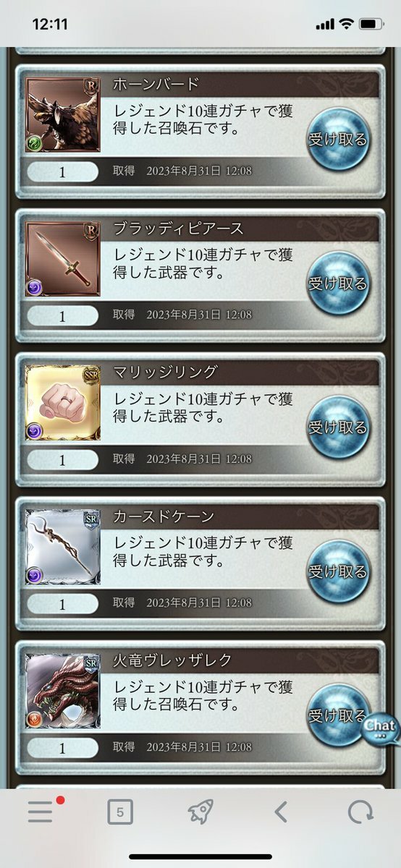Tap the home indicator bar at bottom
The height and width of the screenshot is (868, 401).
200,857
